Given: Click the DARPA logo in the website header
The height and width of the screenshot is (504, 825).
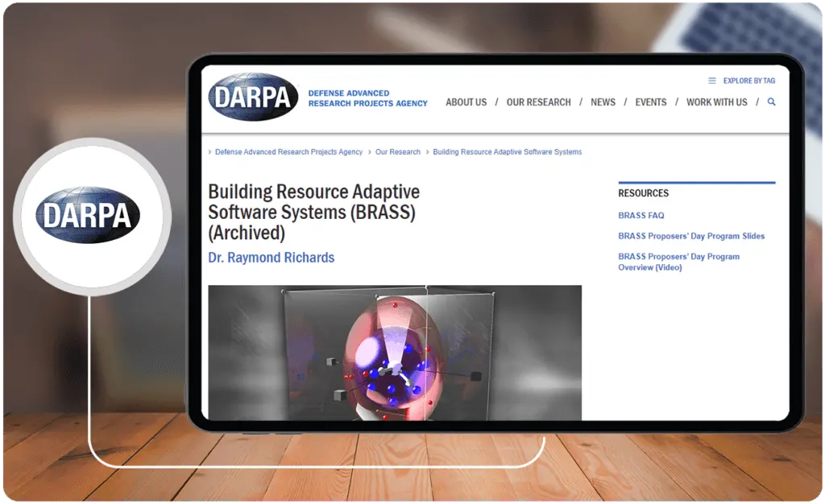Looking at the screenshot, I should [253, 97].
